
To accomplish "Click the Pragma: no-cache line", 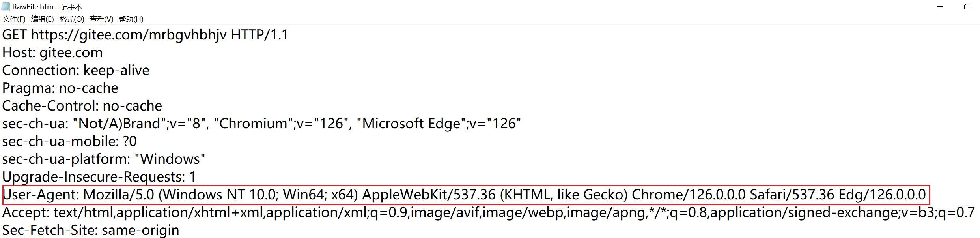I will (60, 88).
